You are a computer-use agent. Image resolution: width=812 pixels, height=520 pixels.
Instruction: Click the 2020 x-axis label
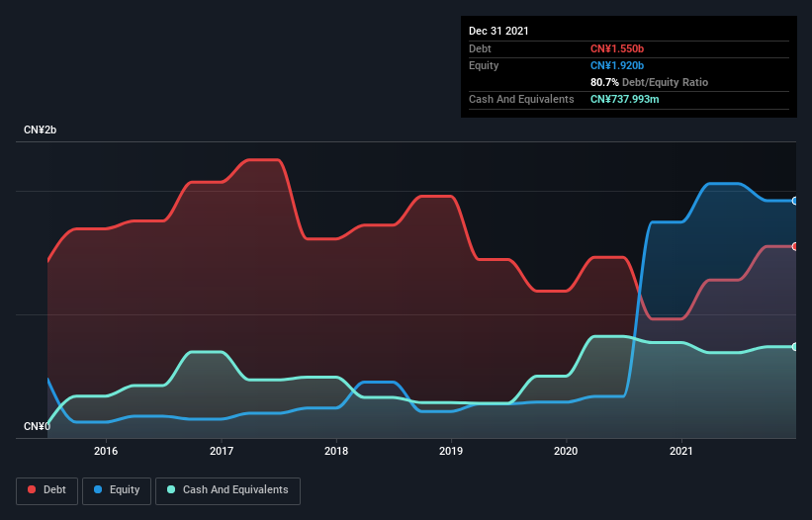point(566,451)
